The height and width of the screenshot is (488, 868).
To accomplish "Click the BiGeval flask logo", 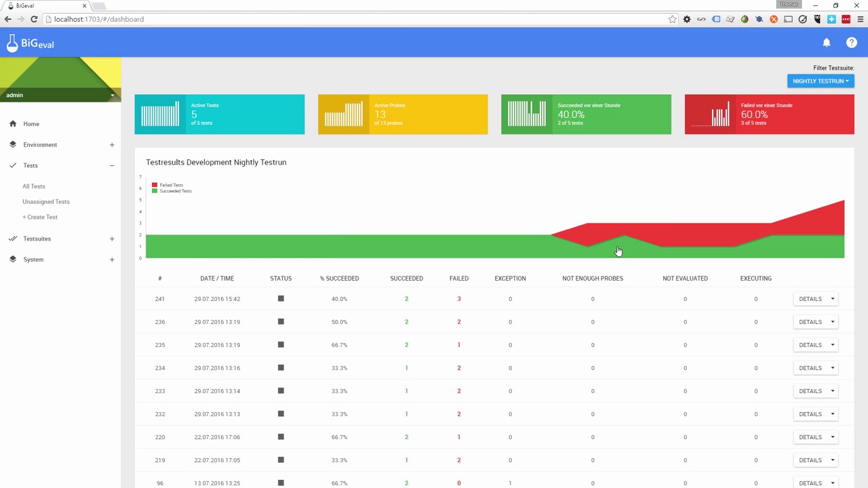I will [x=12, y=43].
